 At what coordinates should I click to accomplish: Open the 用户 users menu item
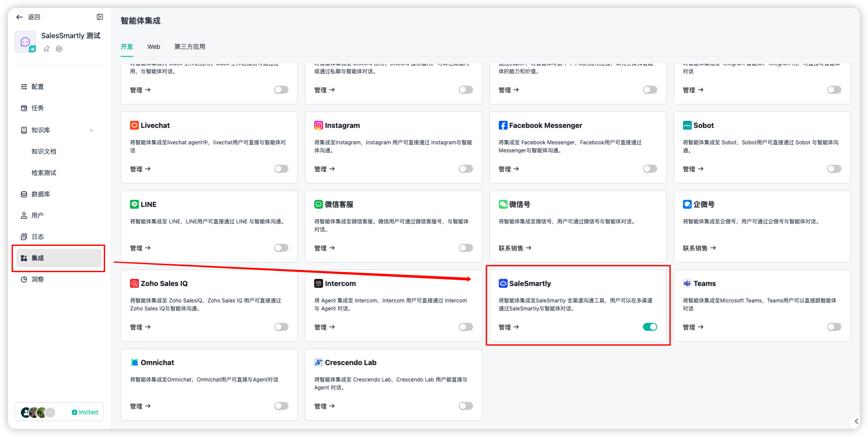(x=59, y=215)
